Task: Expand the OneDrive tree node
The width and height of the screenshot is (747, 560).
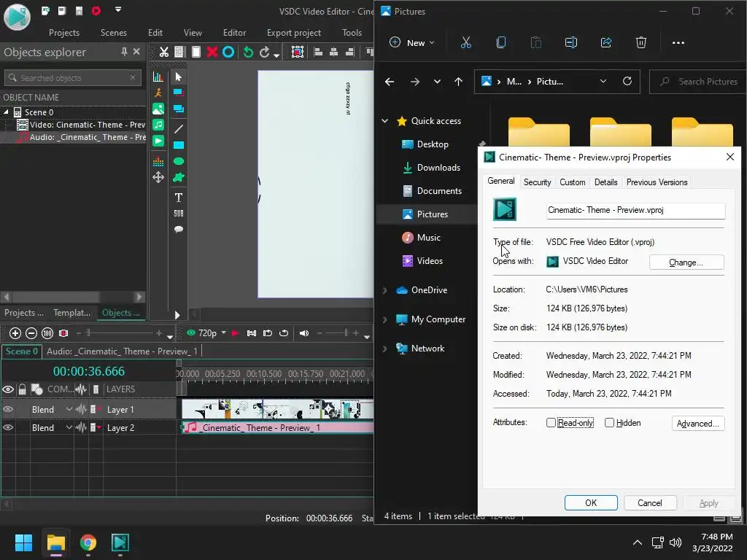Action: [385, 290]
